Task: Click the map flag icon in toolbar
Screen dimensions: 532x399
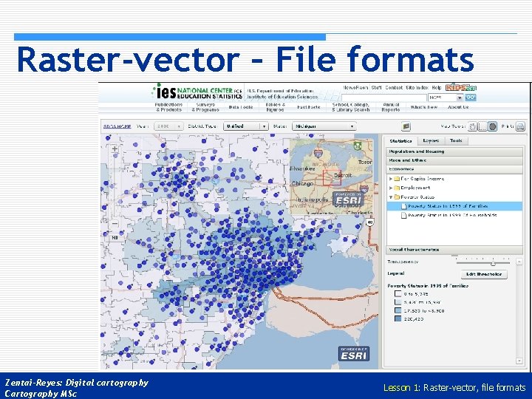Action: click(406, 126)
